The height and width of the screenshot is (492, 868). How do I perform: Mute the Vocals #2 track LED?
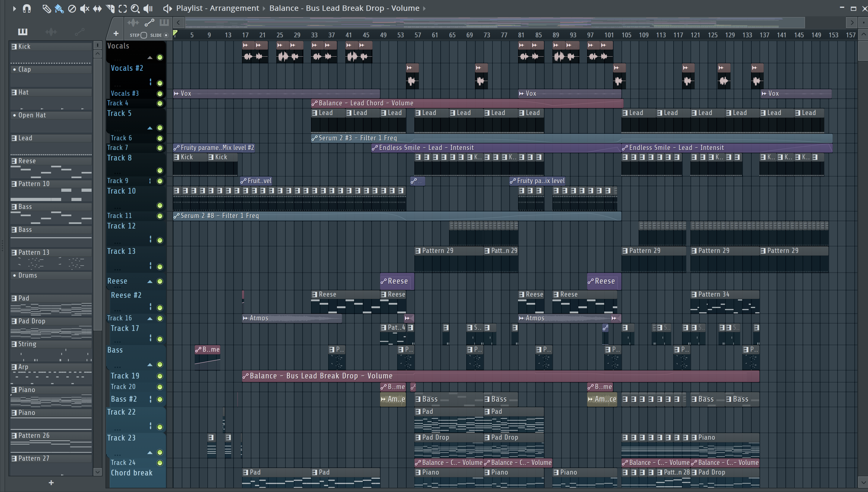(x=160, y=83)
